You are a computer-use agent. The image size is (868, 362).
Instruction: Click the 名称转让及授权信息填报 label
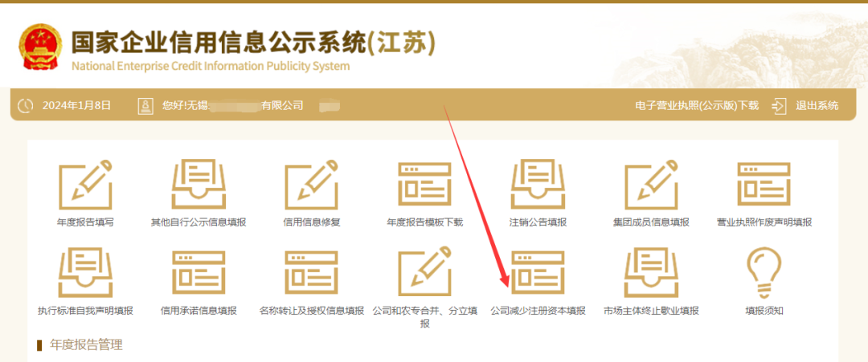pyautogui.click(x=311, y=311)
